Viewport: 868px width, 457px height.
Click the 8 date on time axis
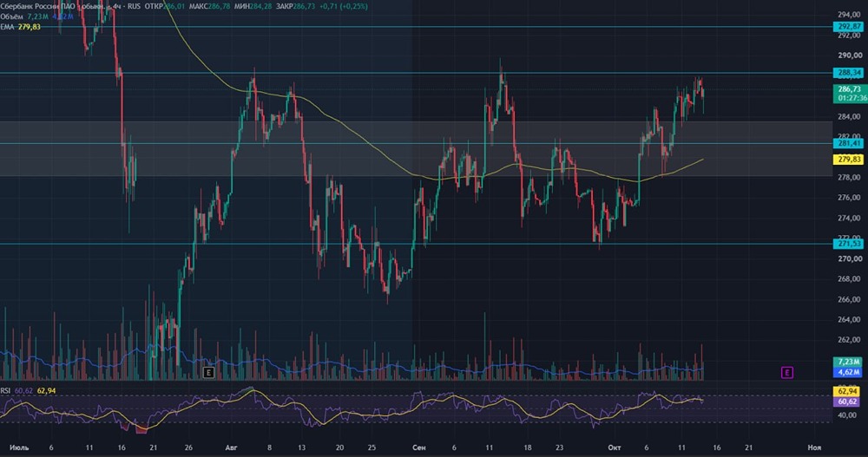click(270, 447)
